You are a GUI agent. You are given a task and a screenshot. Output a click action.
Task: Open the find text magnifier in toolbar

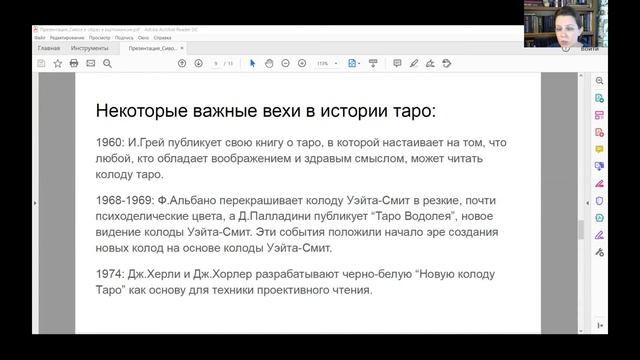click(x=107, y=63)
